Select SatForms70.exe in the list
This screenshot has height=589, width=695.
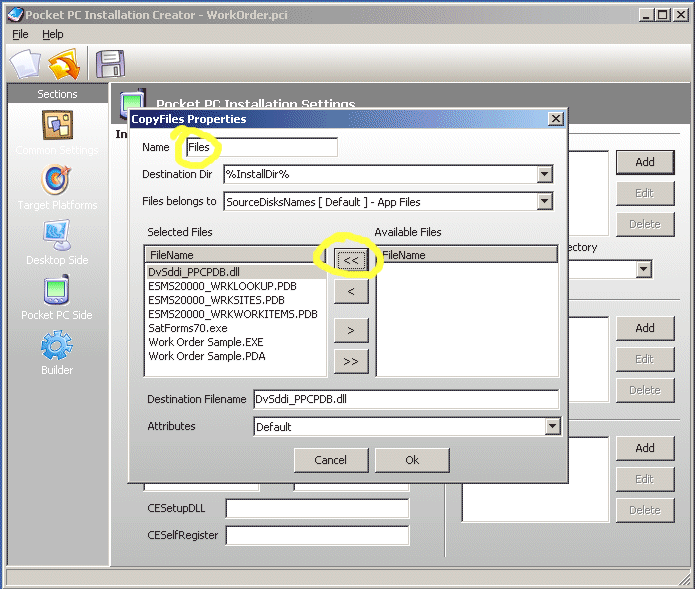[x=236, y=328]
